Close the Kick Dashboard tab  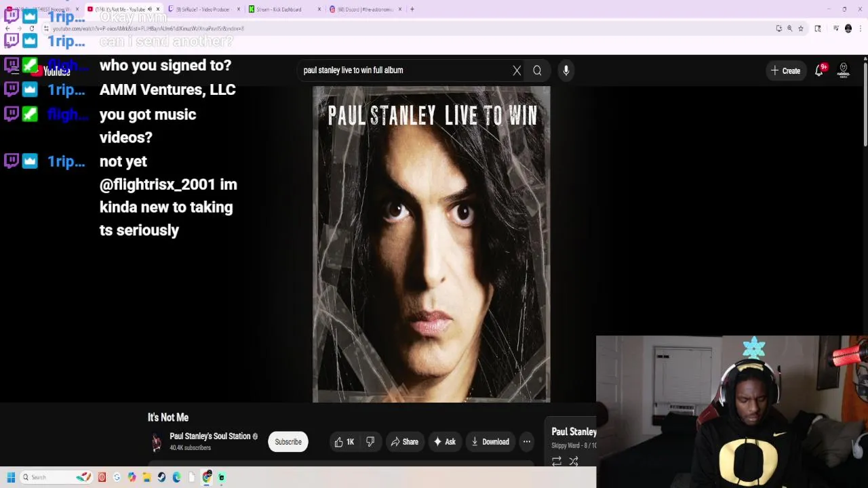319,9
